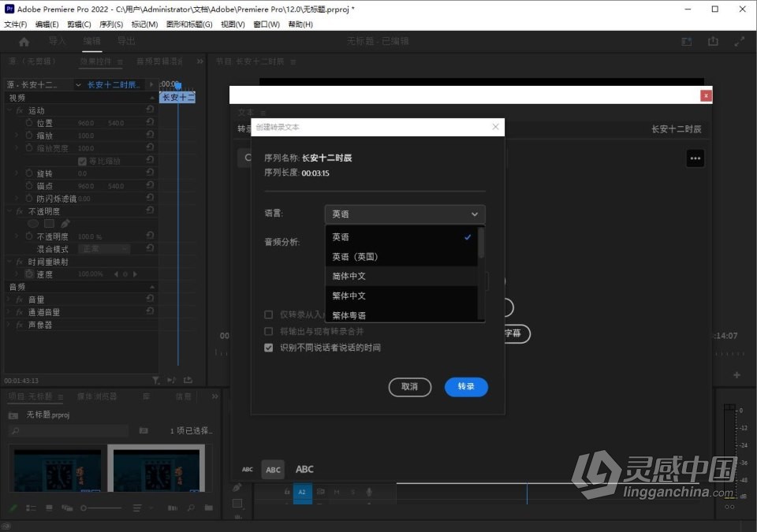The width and height of the screenshot is (757, 532).
Task: Close the 创建转录文本 dialog
Action: tap(495, 126)
